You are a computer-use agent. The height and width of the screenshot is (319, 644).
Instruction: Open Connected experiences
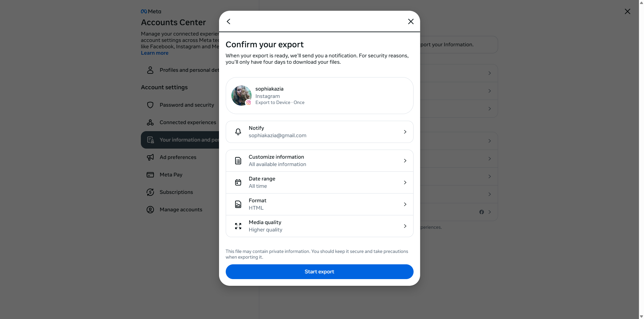[180, 122]
